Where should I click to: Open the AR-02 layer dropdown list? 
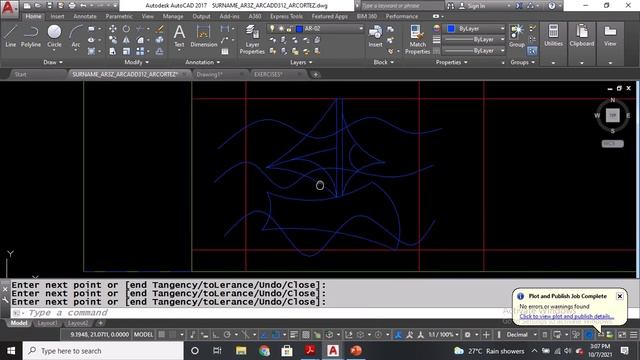(361, 29)
